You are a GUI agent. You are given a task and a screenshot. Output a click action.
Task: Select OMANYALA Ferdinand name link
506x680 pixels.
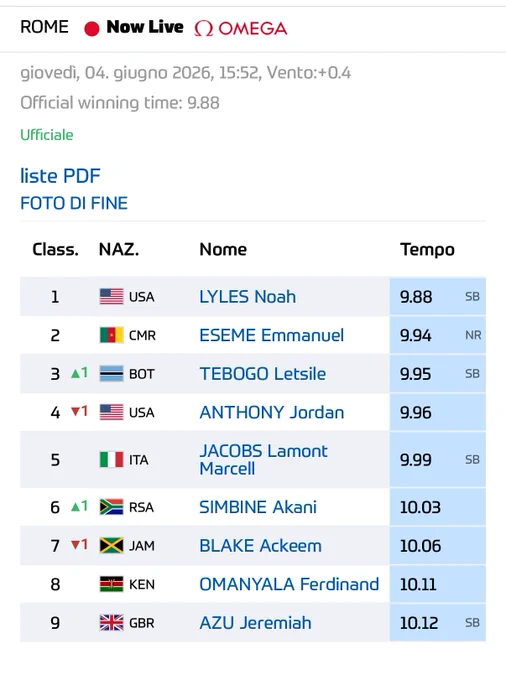click(x=289, y=584)
